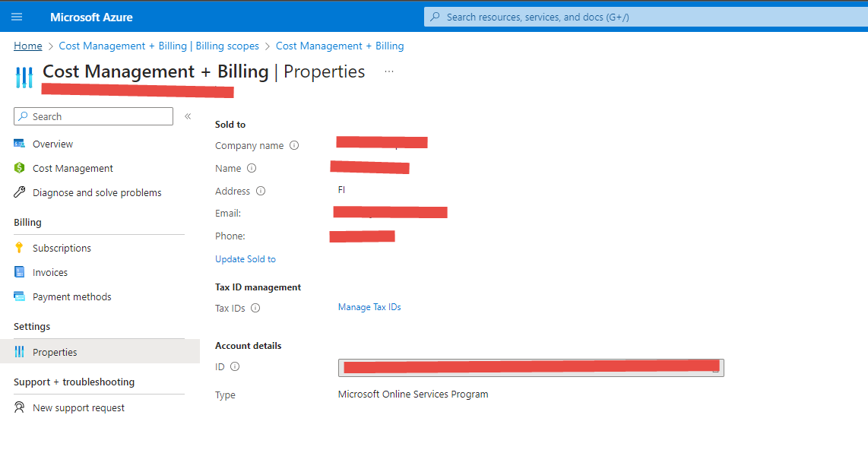The width and height of the screenshot is (868, 450).
Task: Show info tooltip for account ID
Action: pos(235,366)
